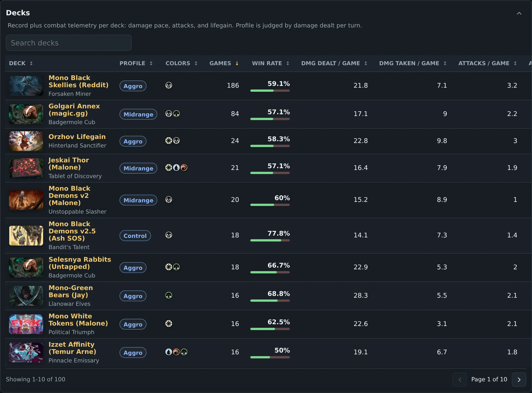Click 50% win rate bar for Izzet Affinity
The image size is (532, 393).
tap(270, 357)
